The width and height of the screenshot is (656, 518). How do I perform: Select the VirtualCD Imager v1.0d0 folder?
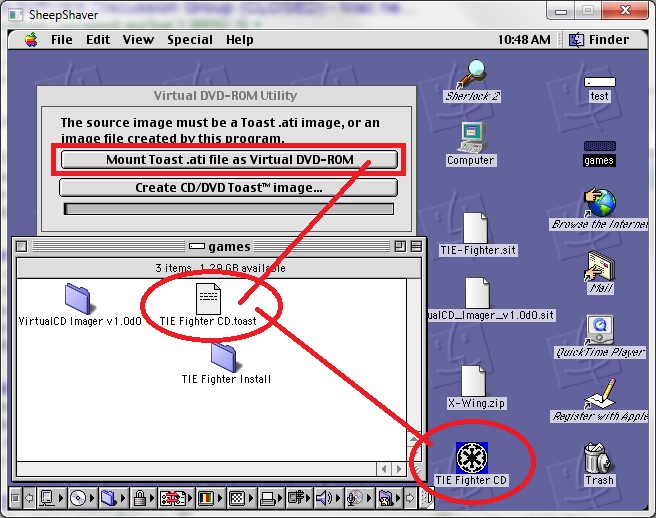pyautogui.click(x=80, y=305)
